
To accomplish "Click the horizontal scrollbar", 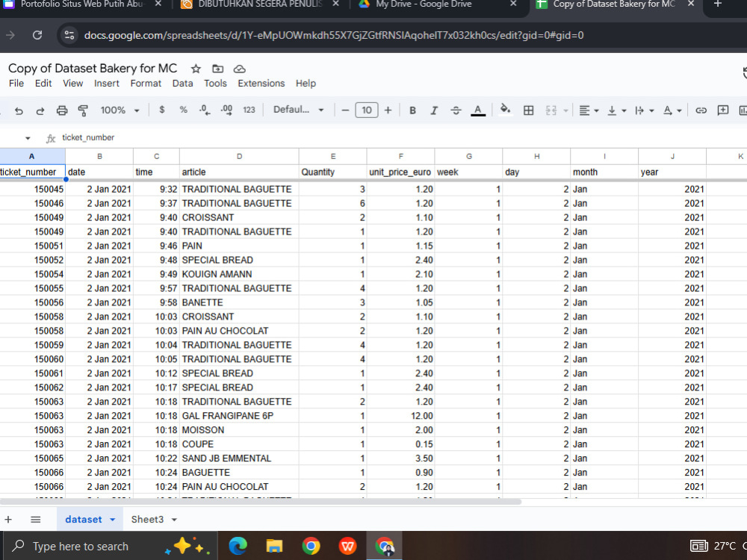I will pos(261,502).
